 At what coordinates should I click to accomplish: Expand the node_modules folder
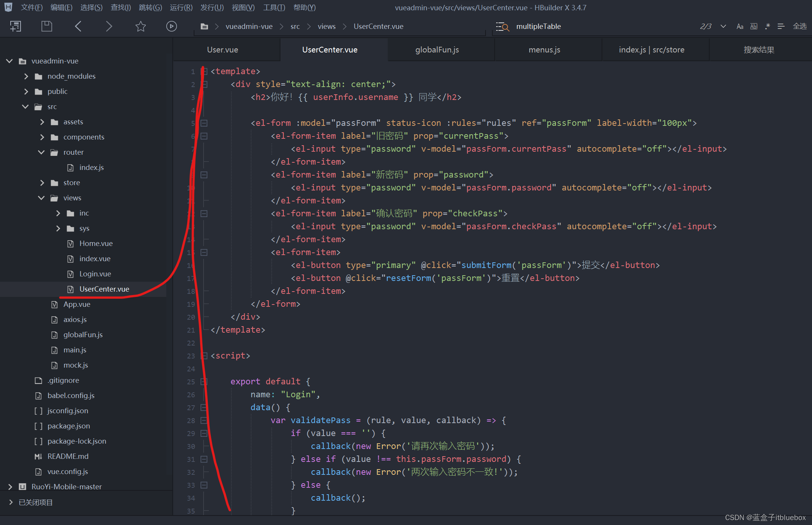point(25,76)
